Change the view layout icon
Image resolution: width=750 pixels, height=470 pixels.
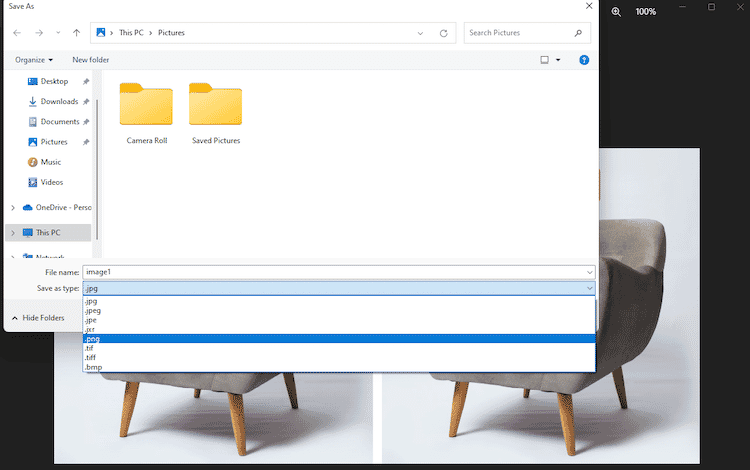point(545,60)
